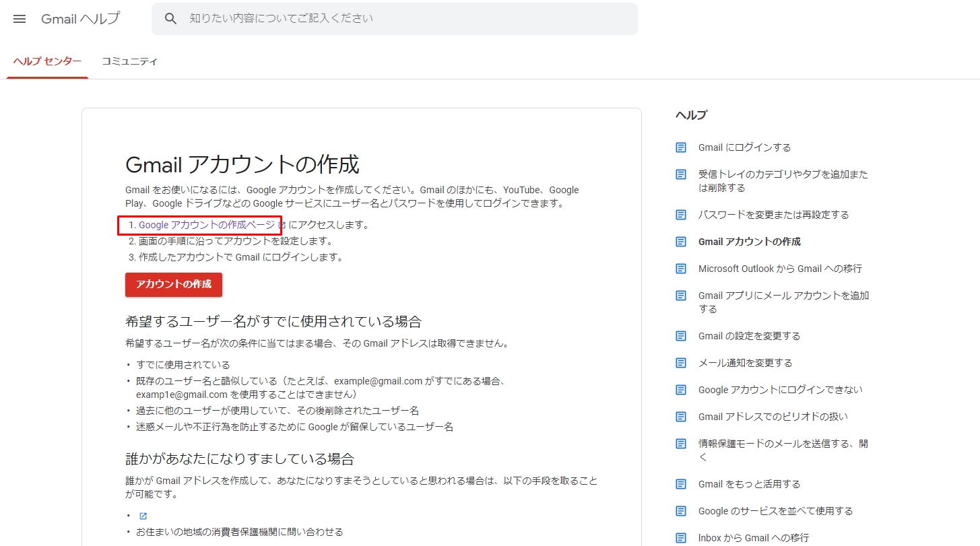
Task: Click article icon beside Microsoft Outlook entry
Action: coord(681,269)
